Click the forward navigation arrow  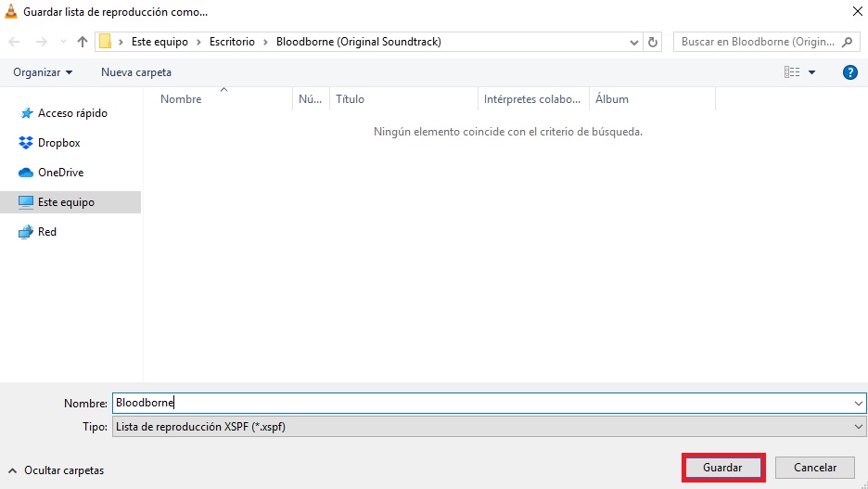click(x=42, y=42)
